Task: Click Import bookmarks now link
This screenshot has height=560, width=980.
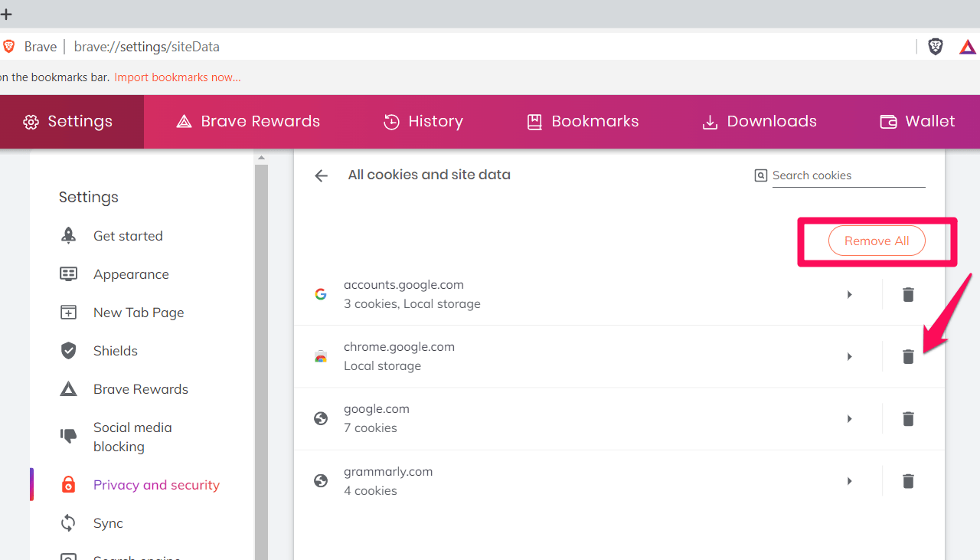Action: [x=178, y=77]
